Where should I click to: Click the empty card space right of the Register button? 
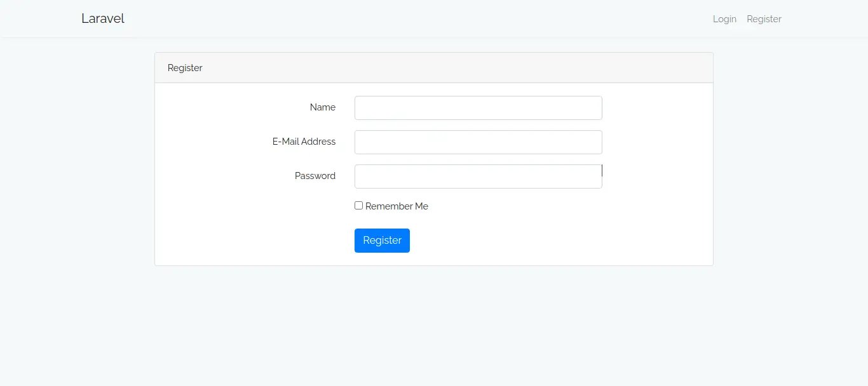559,241
